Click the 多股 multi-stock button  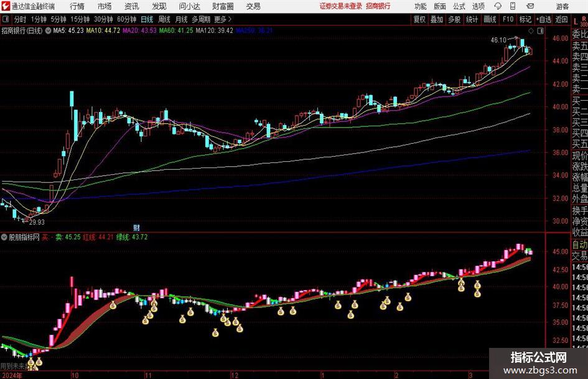[454, 19]
